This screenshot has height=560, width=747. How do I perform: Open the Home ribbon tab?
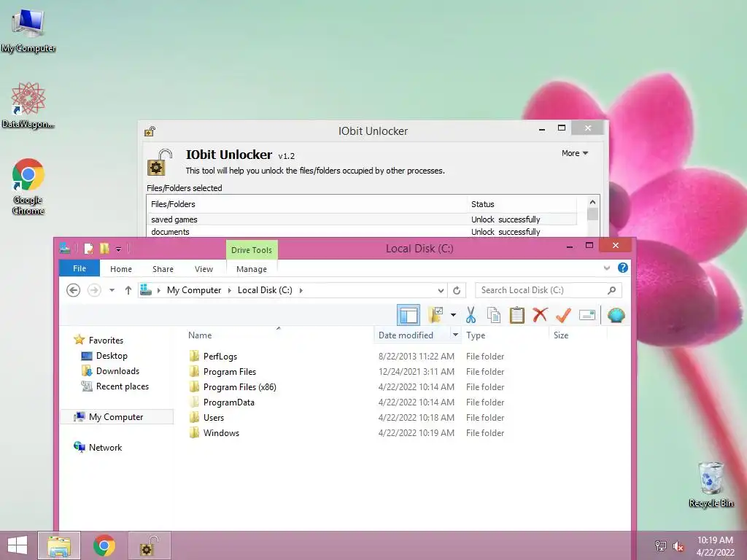[121, 269]
